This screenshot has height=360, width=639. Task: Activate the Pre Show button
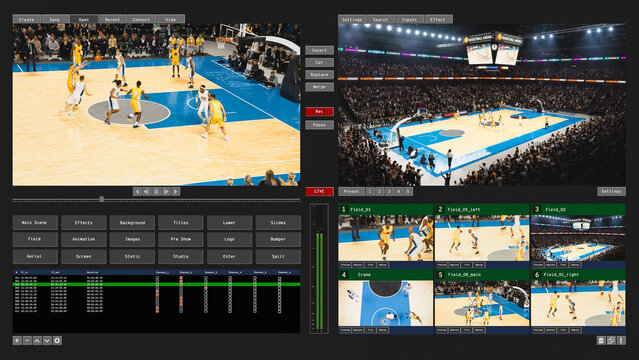[181, 239]
